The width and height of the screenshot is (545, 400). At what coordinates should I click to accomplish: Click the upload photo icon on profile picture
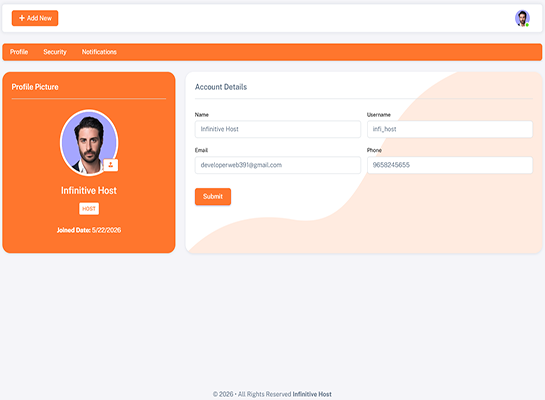click(x=111, y=165)
